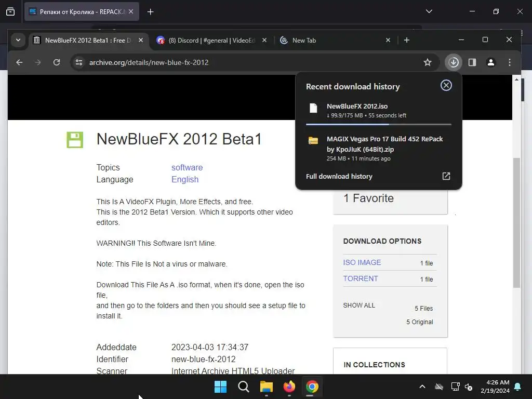Open Firefox from taskbar
This screenshot has width=532, height=399.
289,387
